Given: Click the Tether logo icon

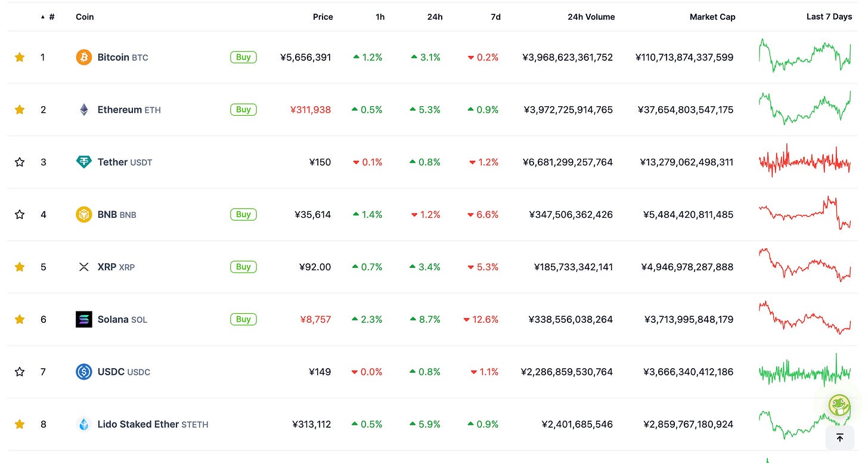Looking at the screenshot, I should click(x=84, y=162).
